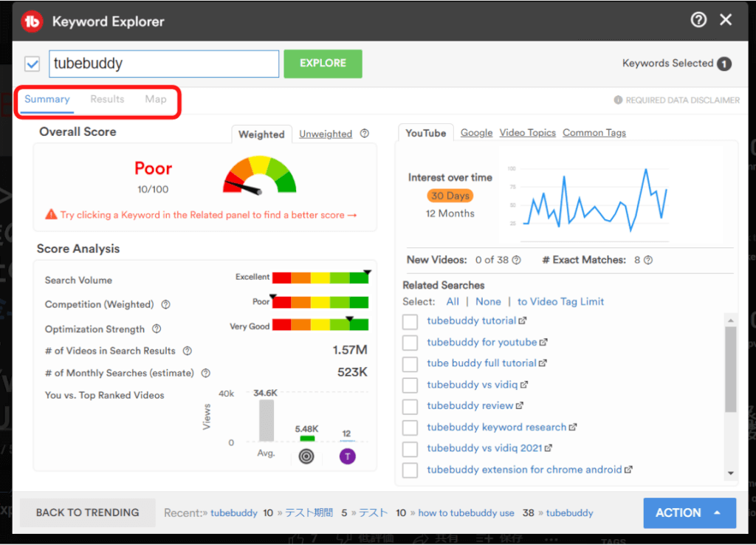Open recent search テスト期間
756x545 pixels.
[x=309, y=513]
